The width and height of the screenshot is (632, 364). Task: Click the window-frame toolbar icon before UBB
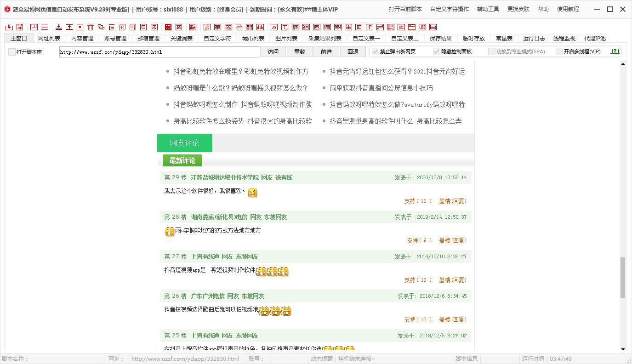(x=412, y=27)
